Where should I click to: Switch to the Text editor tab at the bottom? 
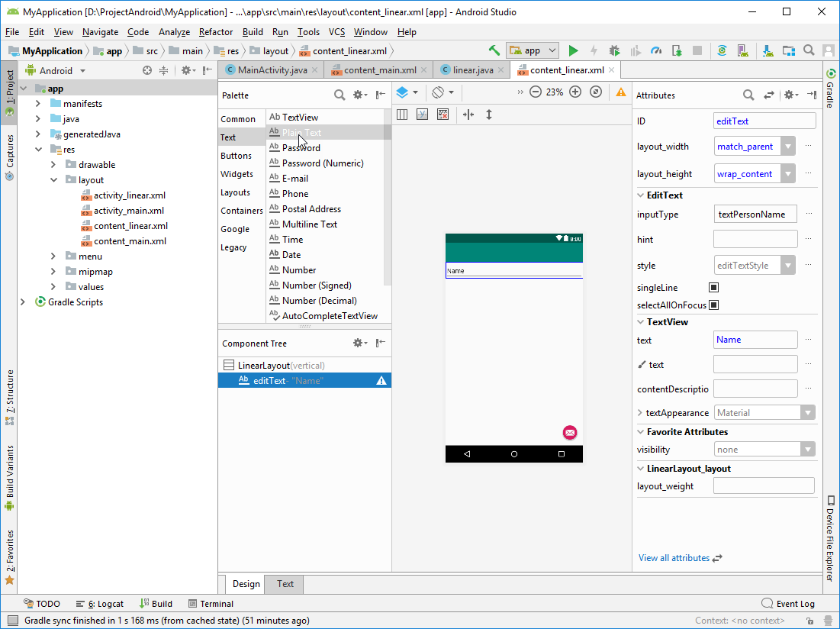coord(285,584)
